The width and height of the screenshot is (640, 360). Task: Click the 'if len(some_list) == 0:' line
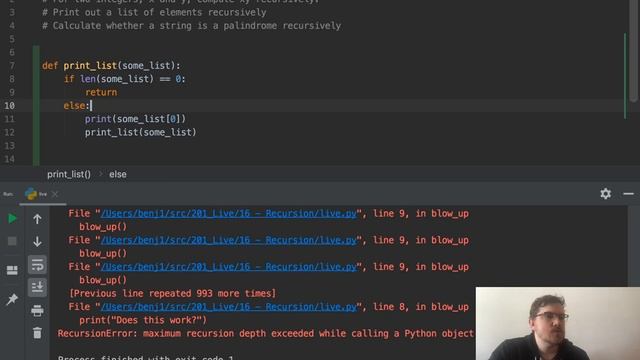coord(124,79)
